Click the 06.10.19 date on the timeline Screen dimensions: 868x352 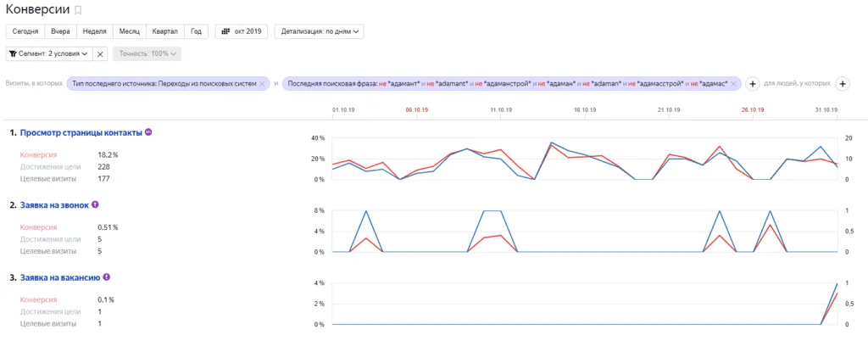coord(417,110)
